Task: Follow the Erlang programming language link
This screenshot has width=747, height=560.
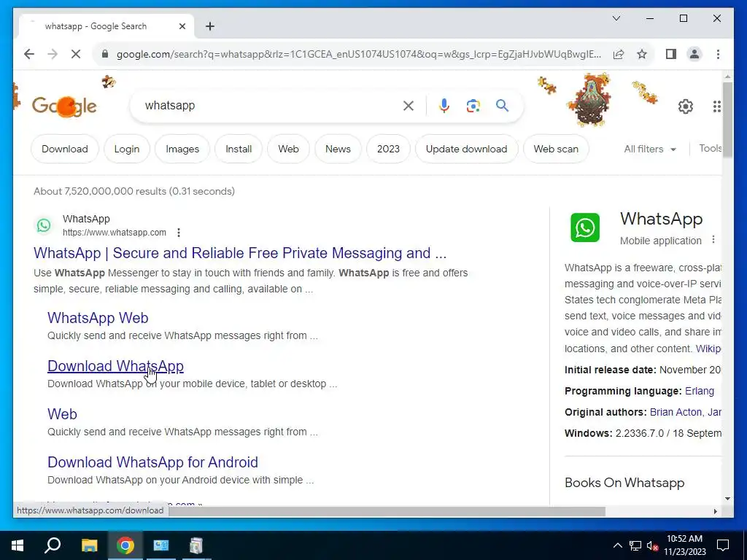Action: point(700,391)
